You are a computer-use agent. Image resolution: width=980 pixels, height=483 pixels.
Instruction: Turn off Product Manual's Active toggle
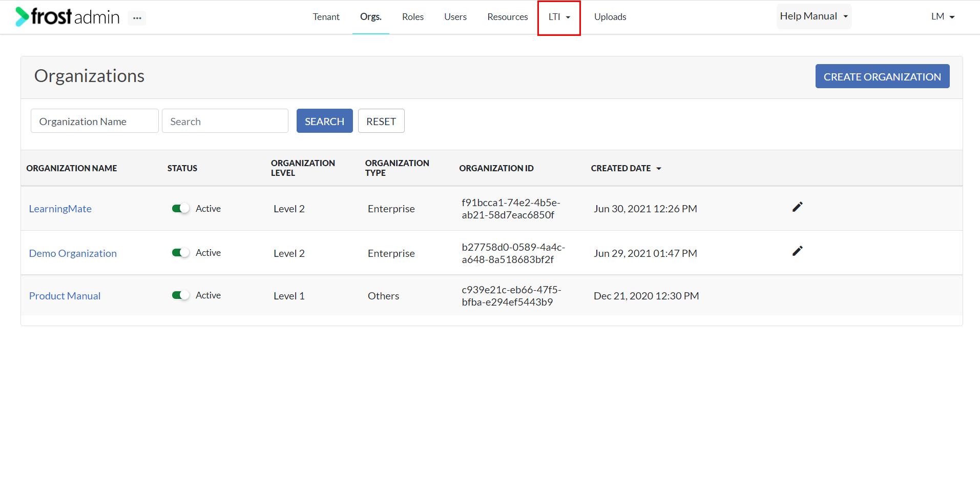click(x=180, y=295)
